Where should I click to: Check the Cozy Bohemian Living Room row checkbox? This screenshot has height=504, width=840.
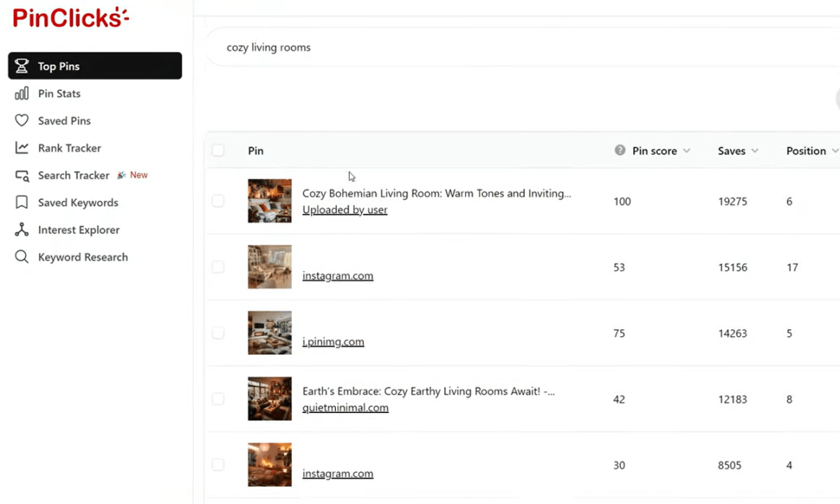pos(218,201)
